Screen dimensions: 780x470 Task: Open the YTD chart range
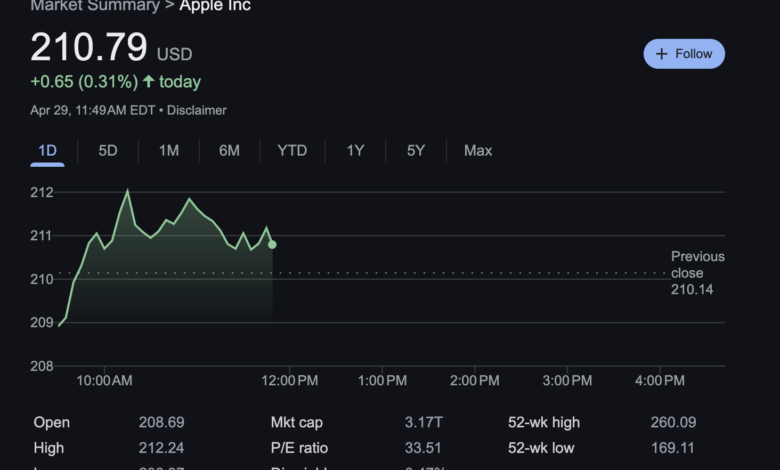(x=292, y=151)
